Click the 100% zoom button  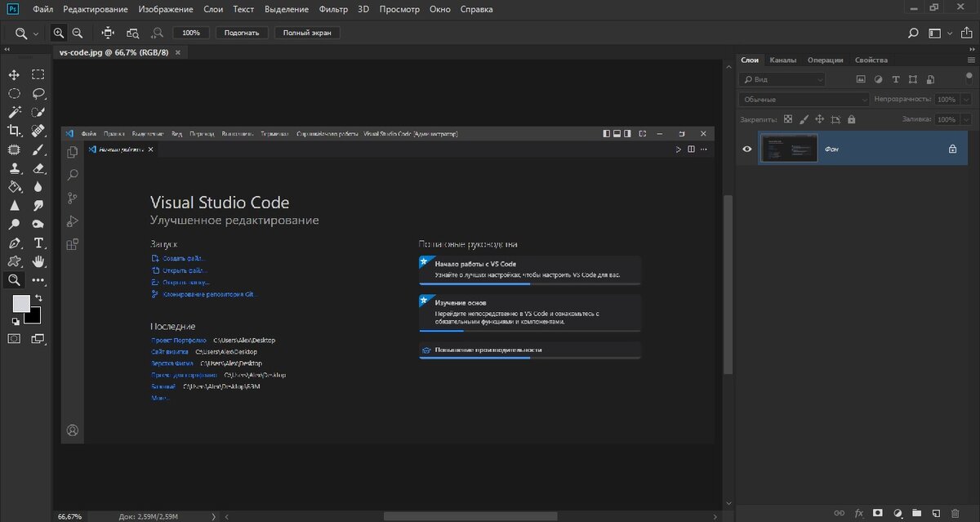[190, 33]
